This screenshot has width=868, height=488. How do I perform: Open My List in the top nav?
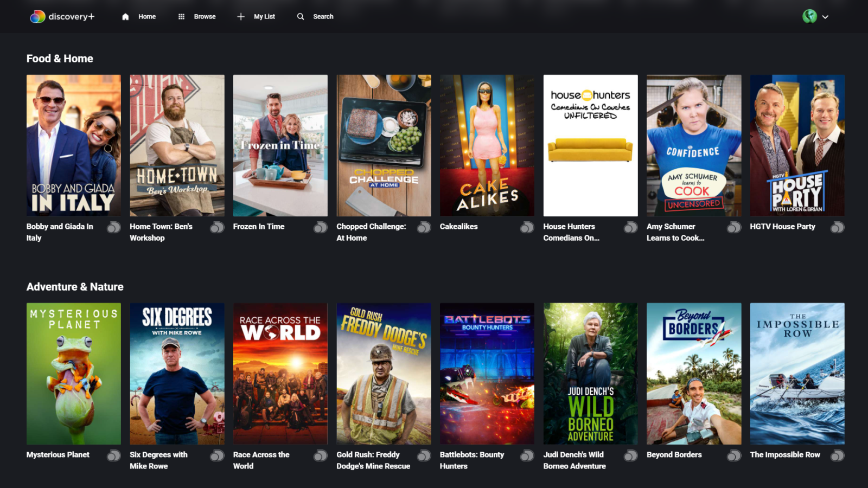pyautogui.click(x=256, y=17)
